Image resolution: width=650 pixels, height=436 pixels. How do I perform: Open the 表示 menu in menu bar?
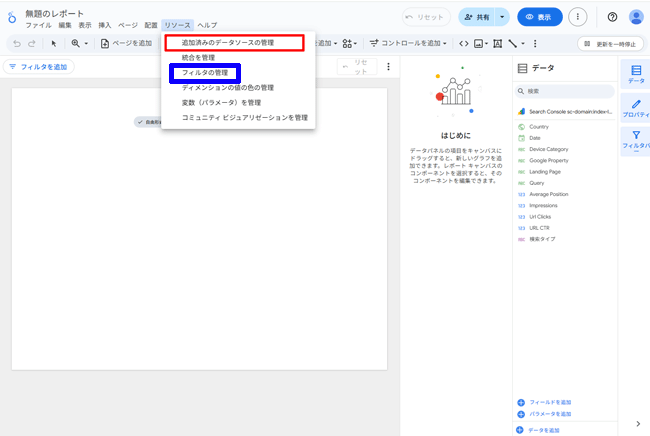coord(85,25)
